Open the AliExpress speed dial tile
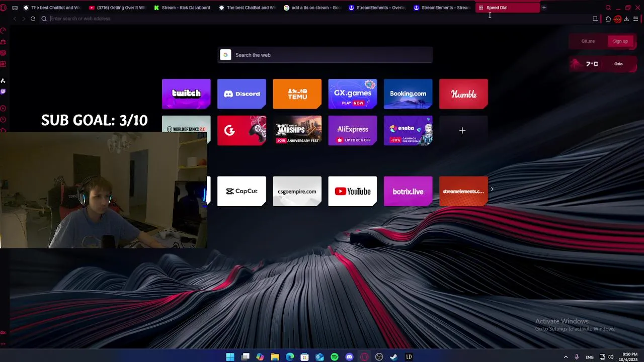Image resolution: width=644 pixels, height=362 pixels. pos(352,131)
